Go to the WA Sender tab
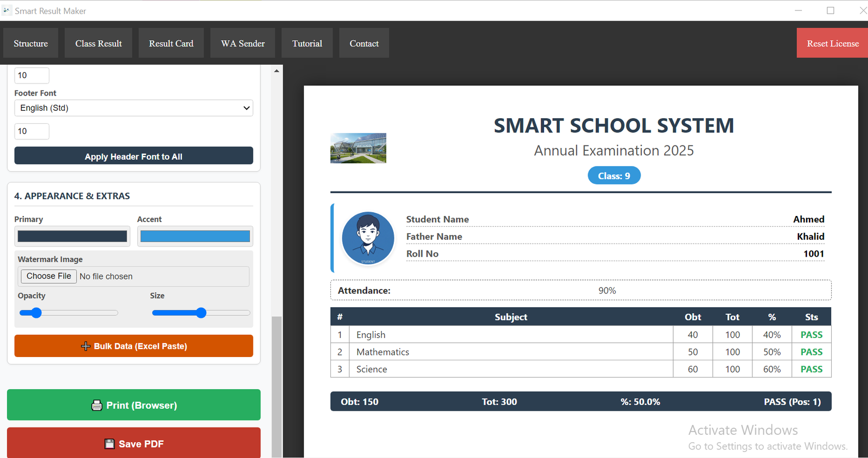Screen dimensions: 868x458 [x=242, y=43]
